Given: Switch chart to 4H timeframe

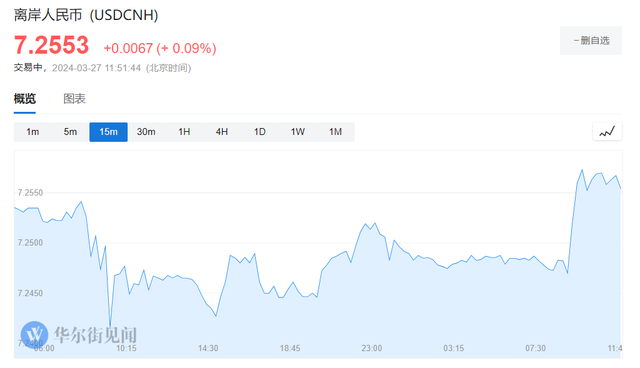Looking at the screenshot, I should click(x=222, y=132).
